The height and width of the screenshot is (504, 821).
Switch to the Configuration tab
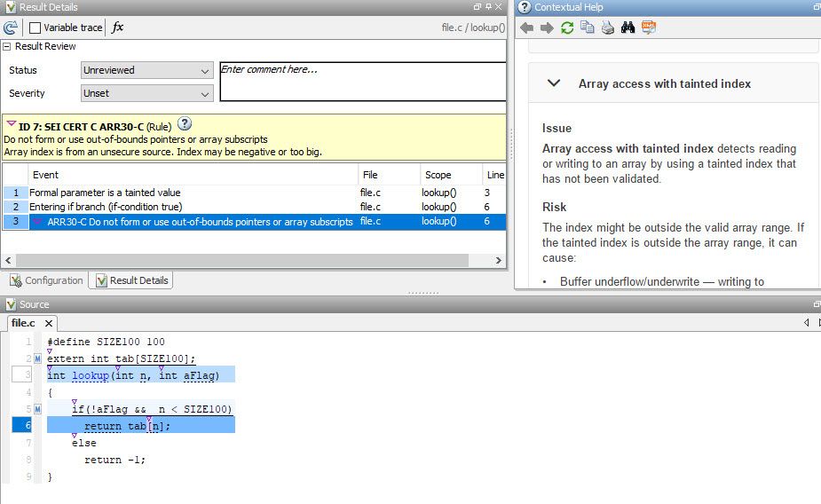46,280
